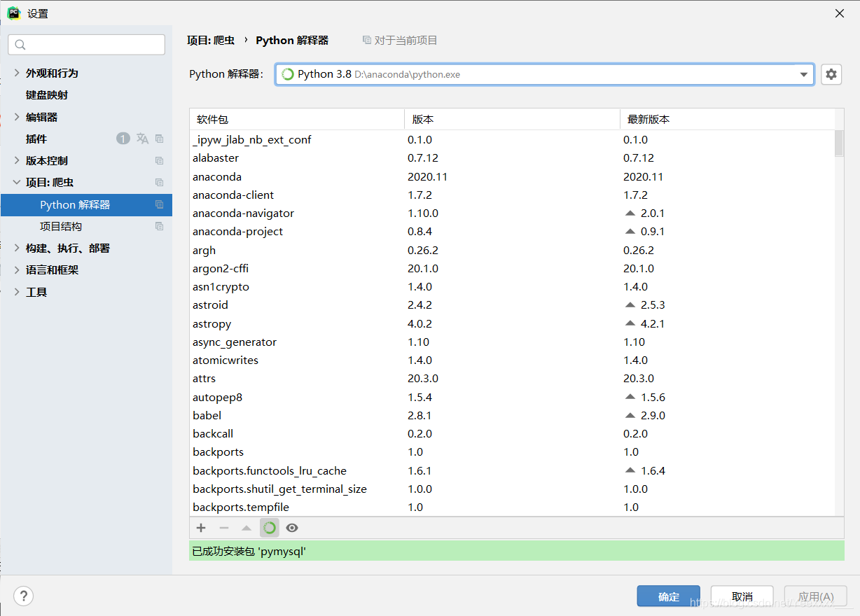Click the uninstall package minus icon
The image size is (860, 616).
(x=224, y=528)
